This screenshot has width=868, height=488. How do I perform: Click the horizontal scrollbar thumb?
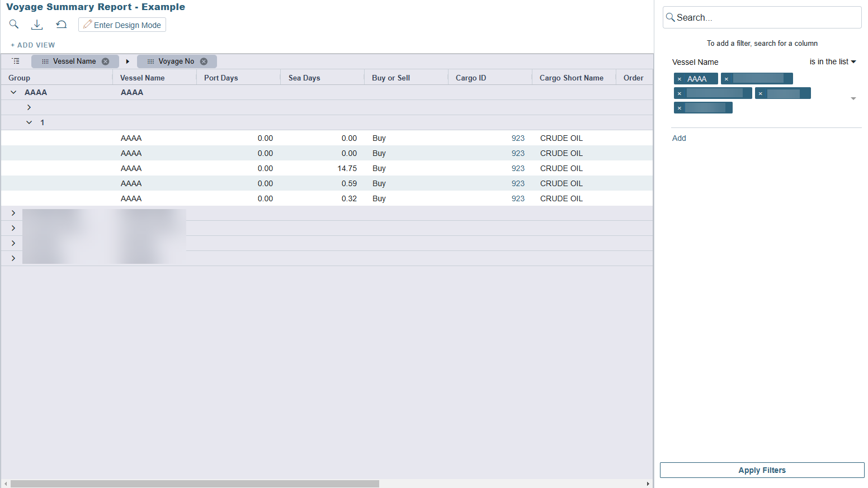pos(195,484)
